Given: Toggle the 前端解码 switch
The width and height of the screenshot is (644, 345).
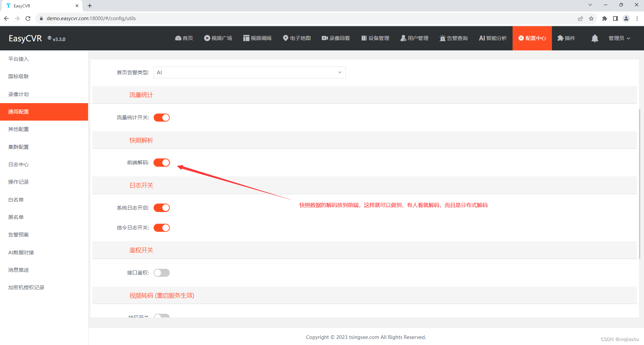Looking at the screenshot, I should coord(162,163).
